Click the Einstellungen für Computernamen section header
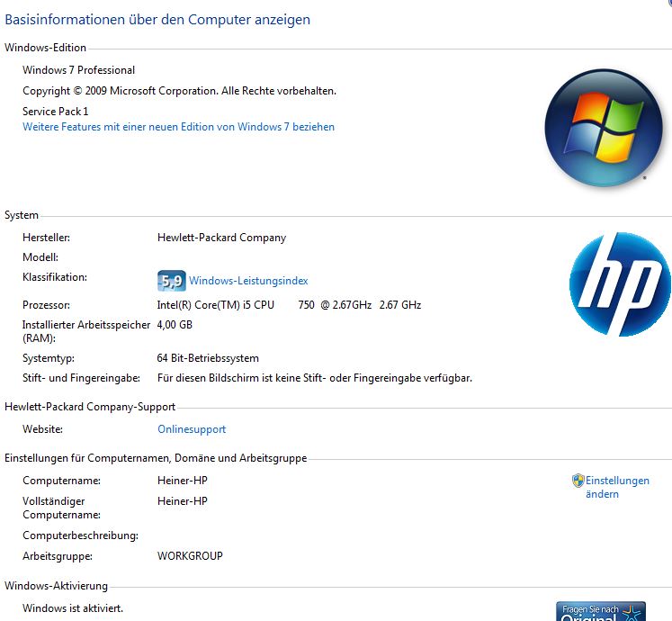The width and height of the screenshot is (672, 621). (x=156, y=458)
